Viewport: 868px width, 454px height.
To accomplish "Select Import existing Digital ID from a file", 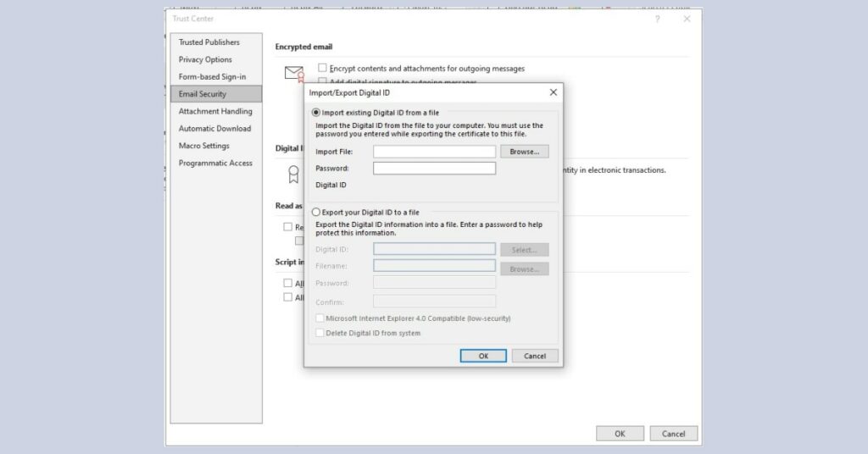I will (317, 113).
